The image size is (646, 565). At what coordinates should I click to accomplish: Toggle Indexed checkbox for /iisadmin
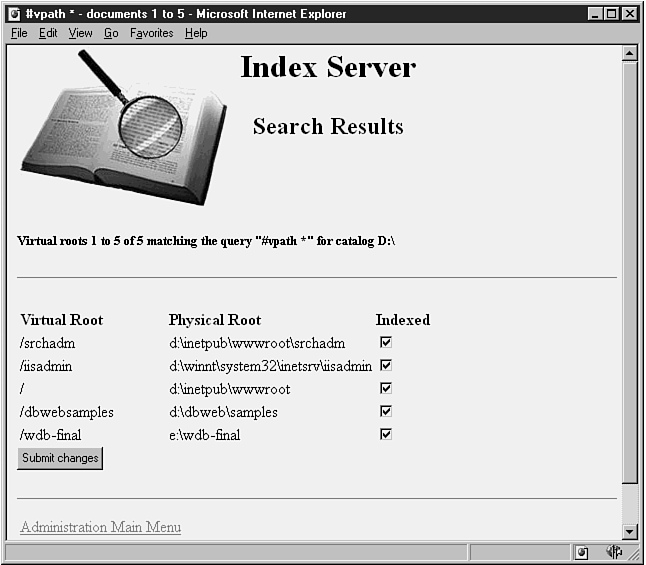click(386, 365)
